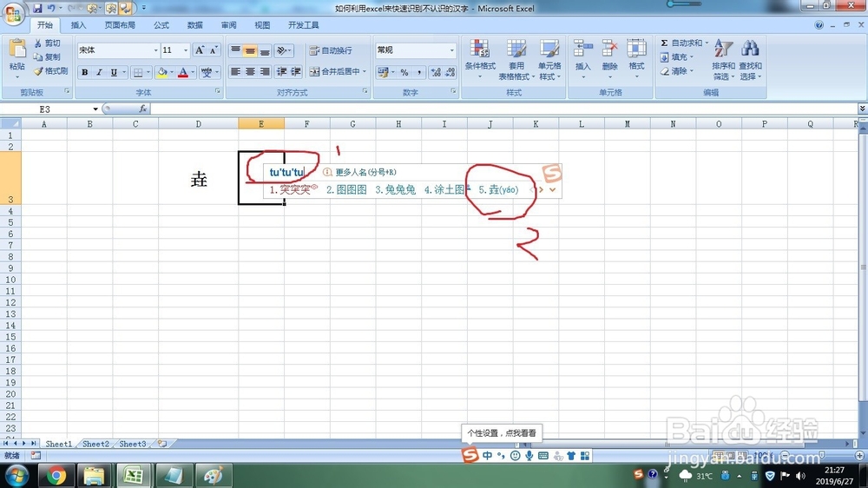Click 查找和选择 find and select

[x=750, y=59]
